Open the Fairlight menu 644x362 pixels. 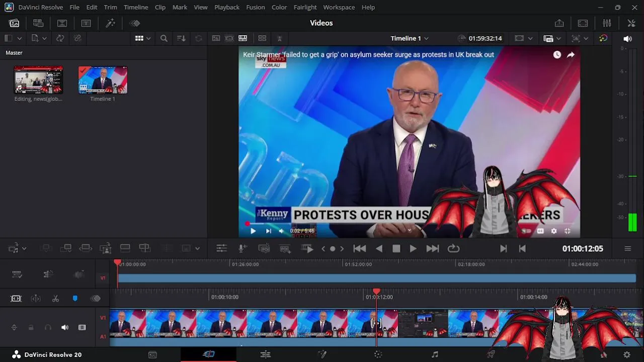[x=305, y=7]
